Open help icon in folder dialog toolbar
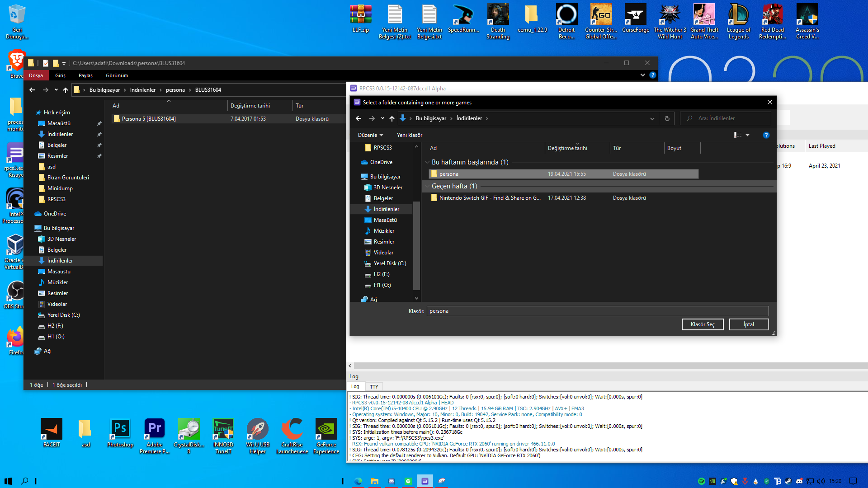868x488 pixels. (x=766, y=135)
